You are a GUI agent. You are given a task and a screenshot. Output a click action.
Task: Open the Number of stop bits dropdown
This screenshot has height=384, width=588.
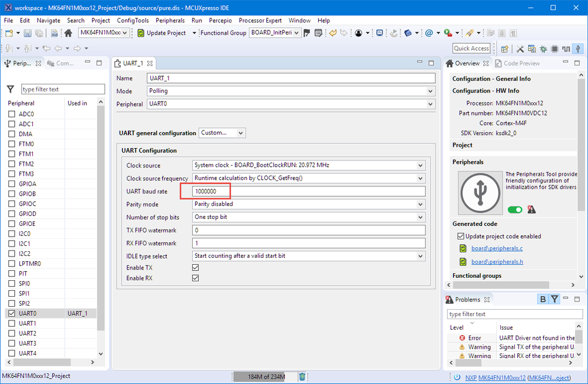point(309,217)
